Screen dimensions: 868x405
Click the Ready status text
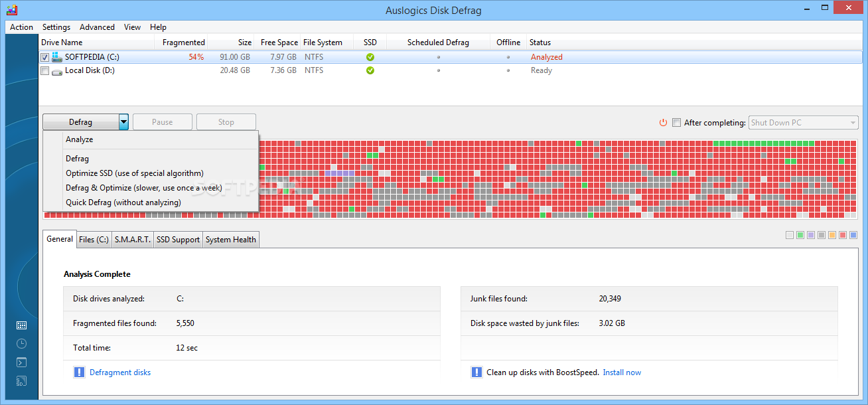pos(542,70)
